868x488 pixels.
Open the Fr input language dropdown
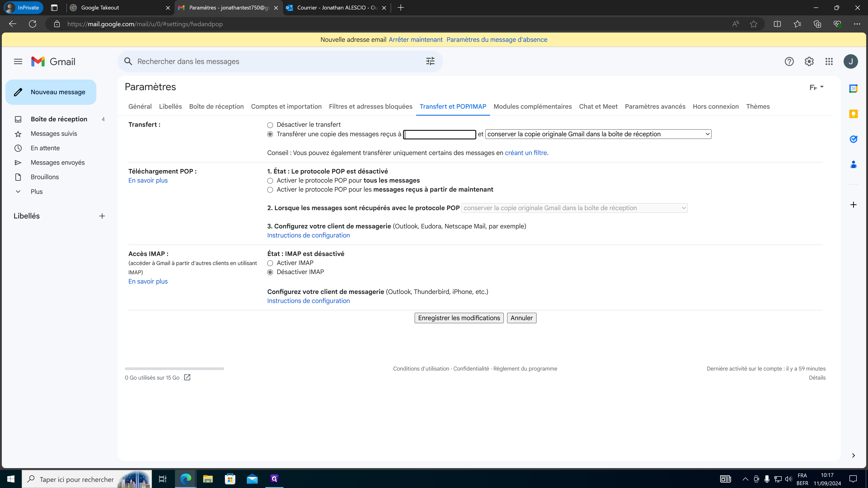coord(816,87)
